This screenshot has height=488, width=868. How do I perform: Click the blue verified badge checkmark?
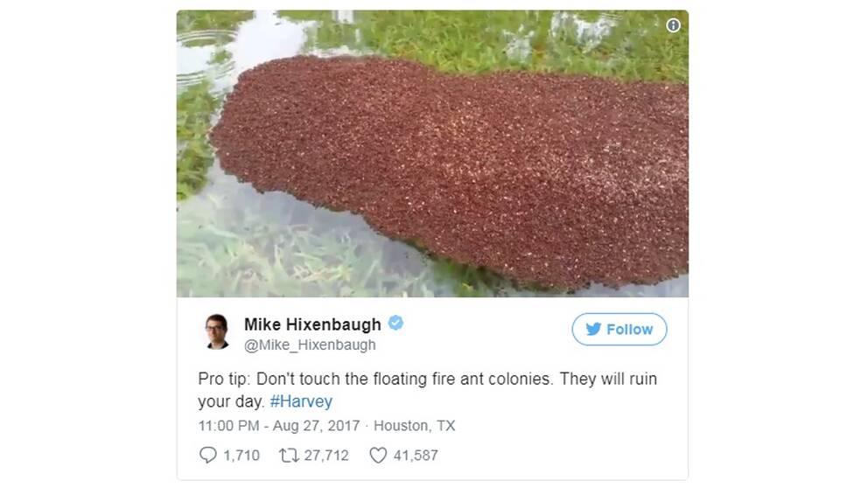(395, 323)
